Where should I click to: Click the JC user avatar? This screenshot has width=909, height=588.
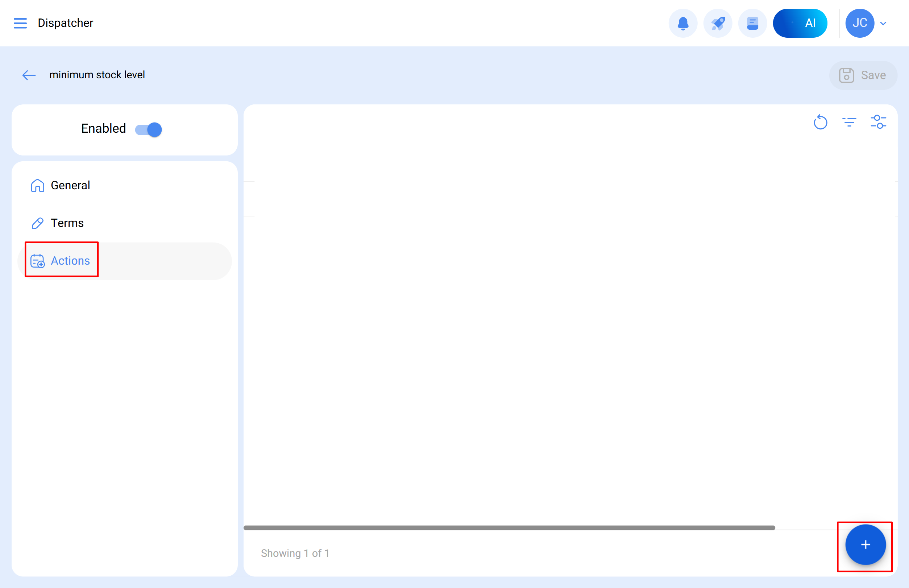(x=859, y=23)
